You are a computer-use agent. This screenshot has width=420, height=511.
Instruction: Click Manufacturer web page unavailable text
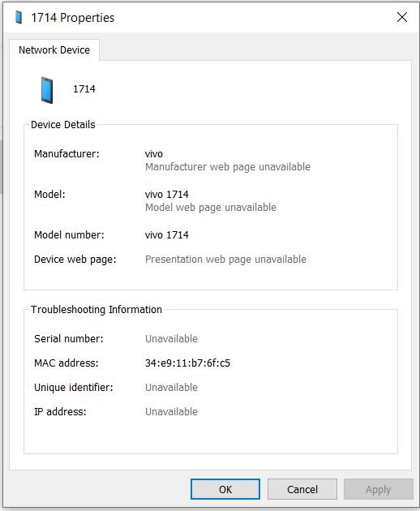click(227, 167)
